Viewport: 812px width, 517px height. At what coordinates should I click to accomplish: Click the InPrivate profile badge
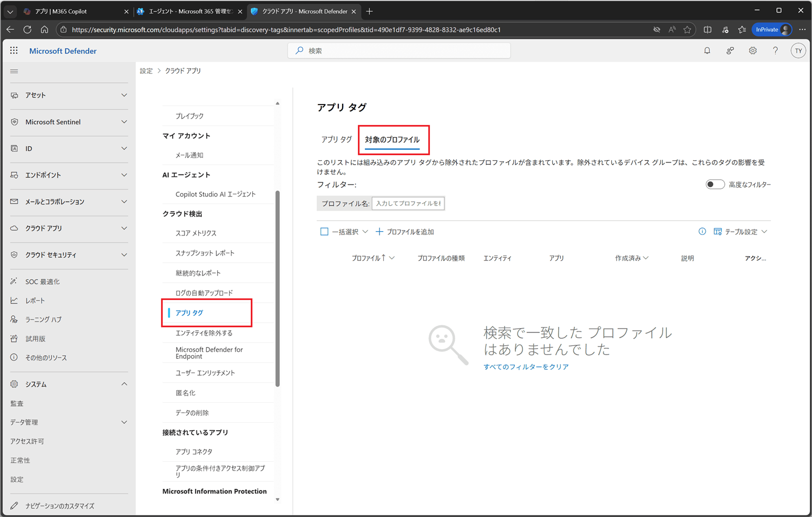click(772, 30)
